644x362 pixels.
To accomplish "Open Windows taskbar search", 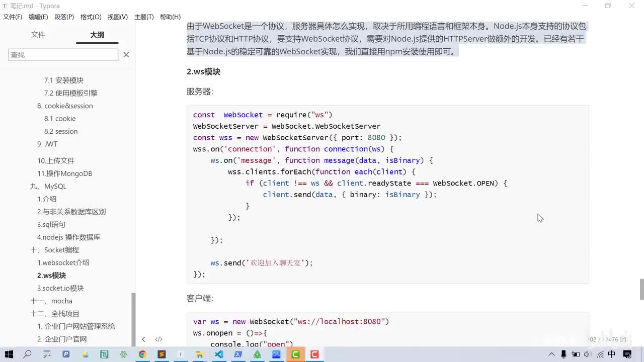I will (x=28, y=354).
